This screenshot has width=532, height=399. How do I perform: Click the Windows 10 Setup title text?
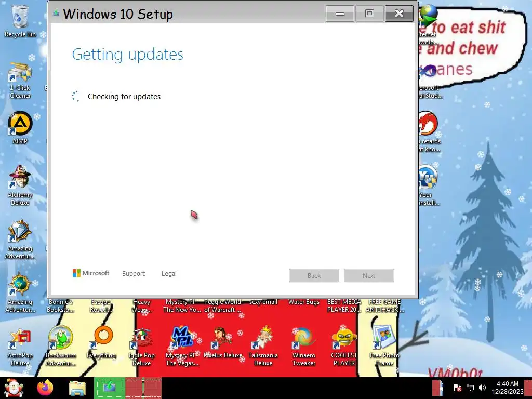point(118,14)
